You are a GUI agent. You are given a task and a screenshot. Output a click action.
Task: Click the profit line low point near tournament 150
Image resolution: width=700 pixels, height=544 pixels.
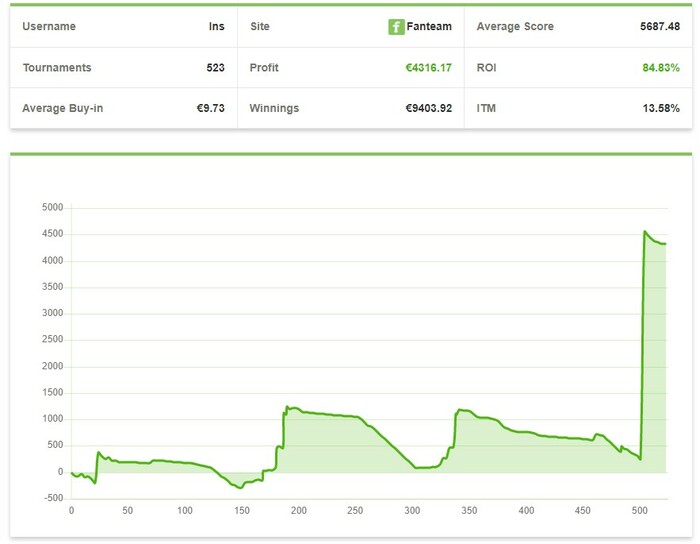pyautogui.click(x=240, y=488)
